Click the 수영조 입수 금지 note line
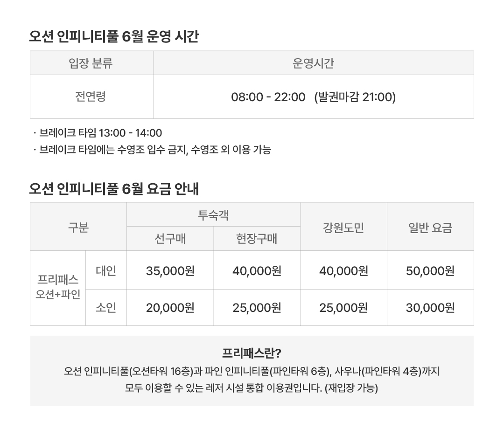The image size is (504, 435). (x=152, y=150)
